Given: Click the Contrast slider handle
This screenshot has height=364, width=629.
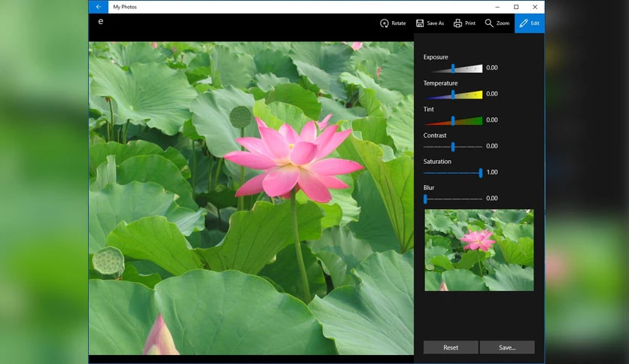Looking at the screenshot, I should pos(453,147).
